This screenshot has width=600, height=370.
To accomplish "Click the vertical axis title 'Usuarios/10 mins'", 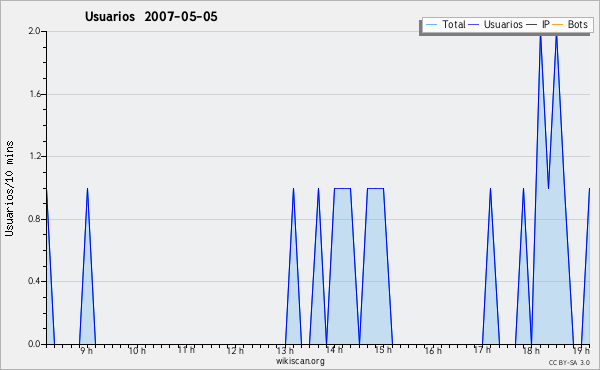I will click(x=9, y=188).
